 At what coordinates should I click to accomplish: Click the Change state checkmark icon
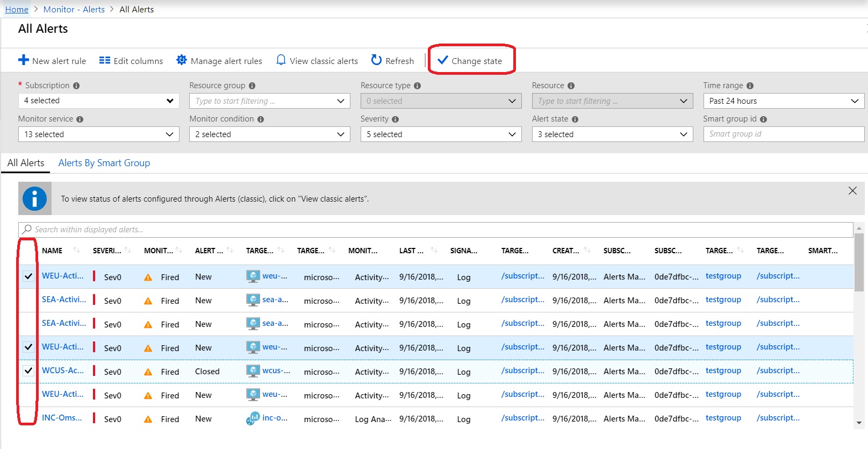click(x=442, y=60)
